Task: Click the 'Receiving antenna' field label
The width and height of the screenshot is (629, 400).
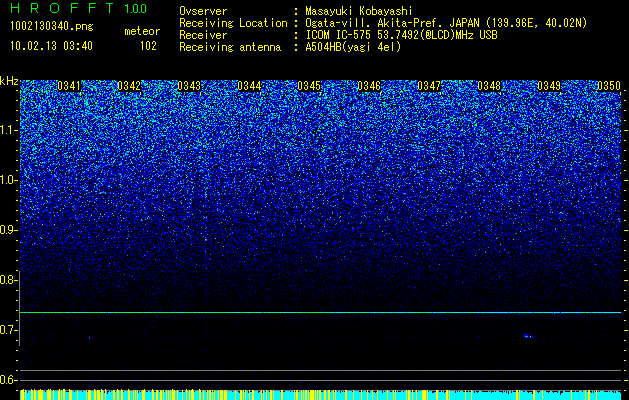Action: click(230, 47)
